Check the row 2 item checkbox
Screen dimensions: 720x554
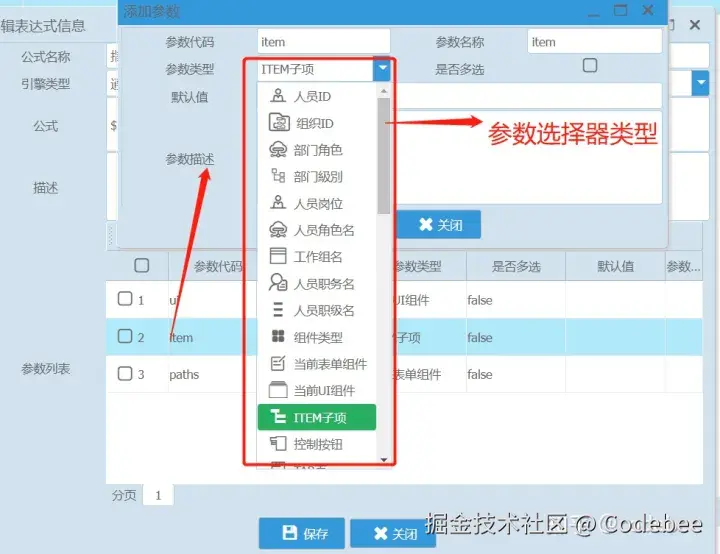pyautogui.click(x=125, y=336)
